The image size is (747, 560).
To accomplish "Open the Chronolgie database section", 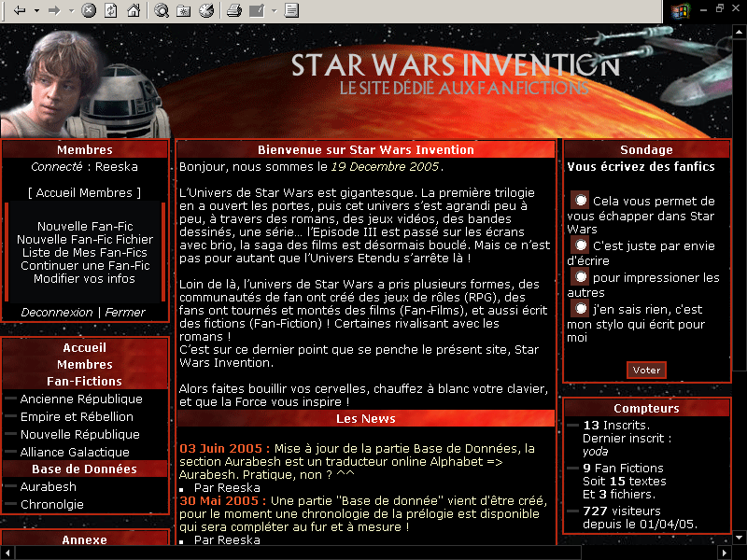I will click(52, 504).
